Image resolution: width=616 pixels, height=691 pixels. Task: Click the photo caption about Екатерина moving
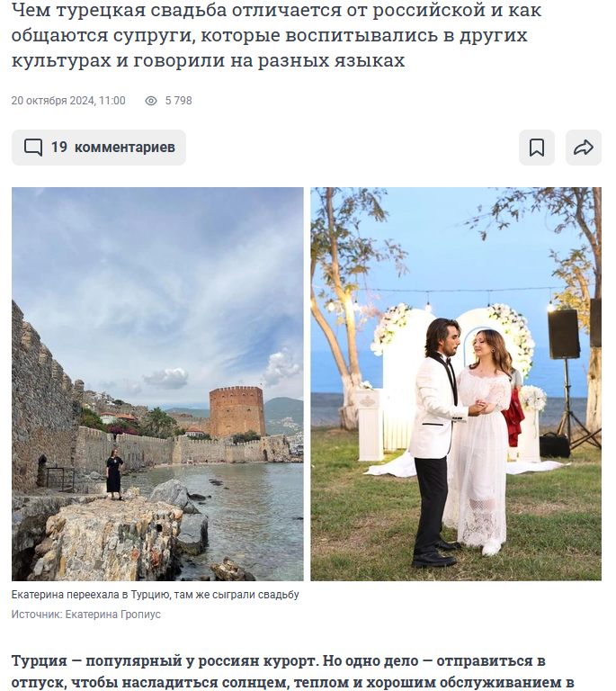[155, 595]
